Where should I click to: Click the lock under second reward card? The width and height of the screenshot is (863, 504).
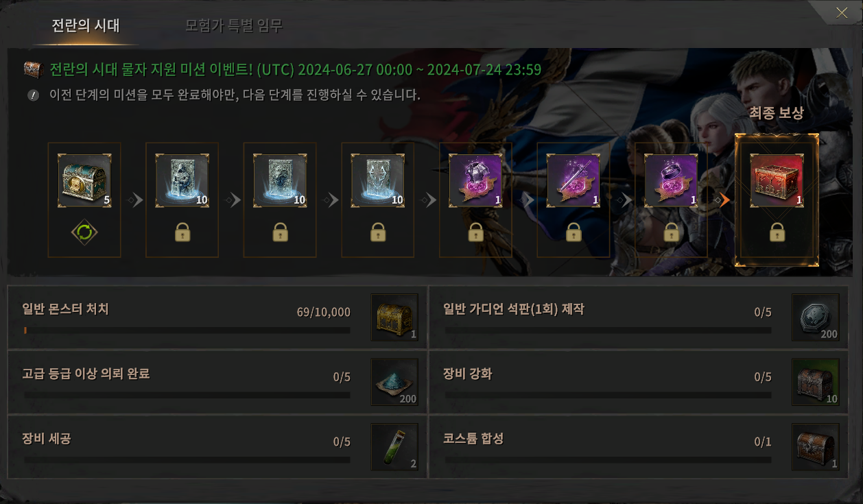pos(182,232)
